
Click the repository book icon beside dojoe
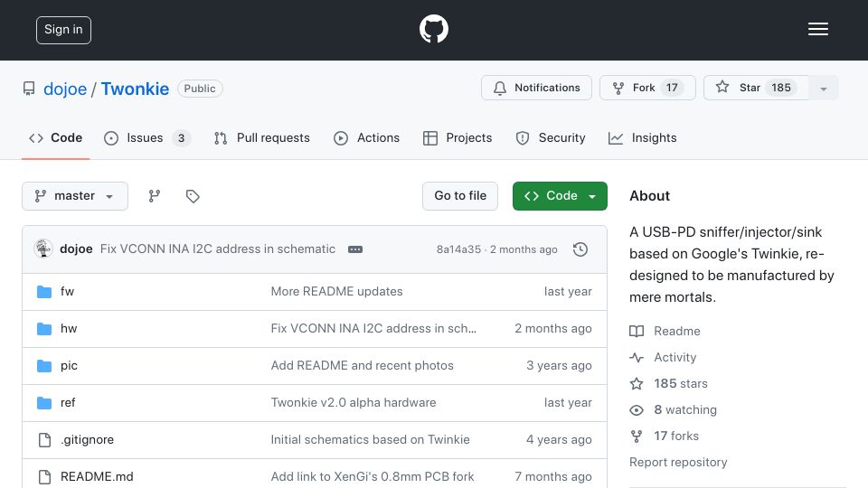[29, 89]
